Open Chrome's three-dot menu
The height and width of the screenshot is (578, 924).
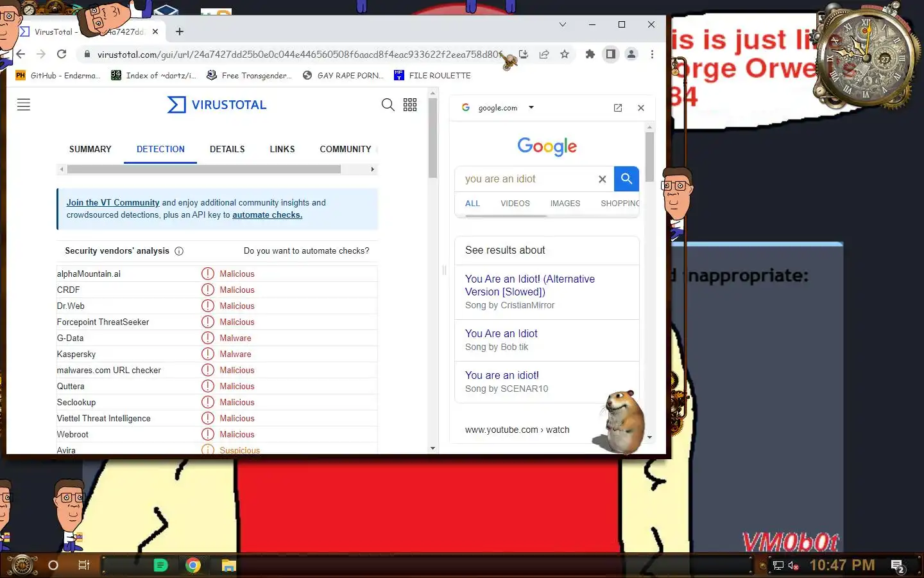point(652,54)
